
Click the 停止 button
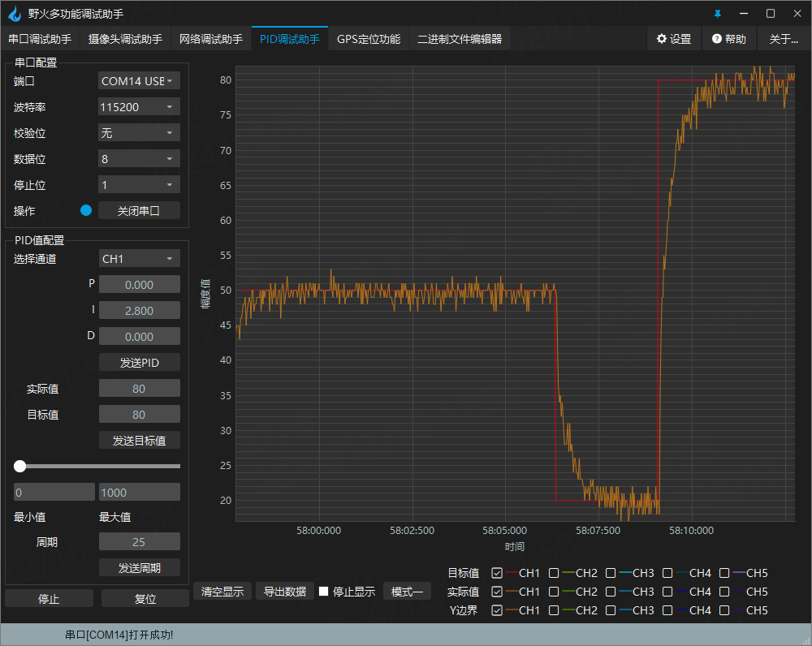pos(50,598)
